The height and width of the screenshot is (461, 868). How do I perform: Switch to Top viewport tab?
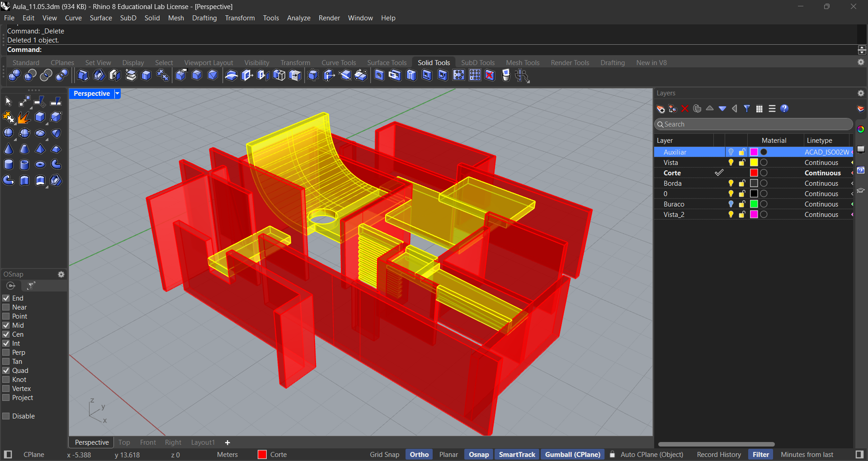coord(124,442)
